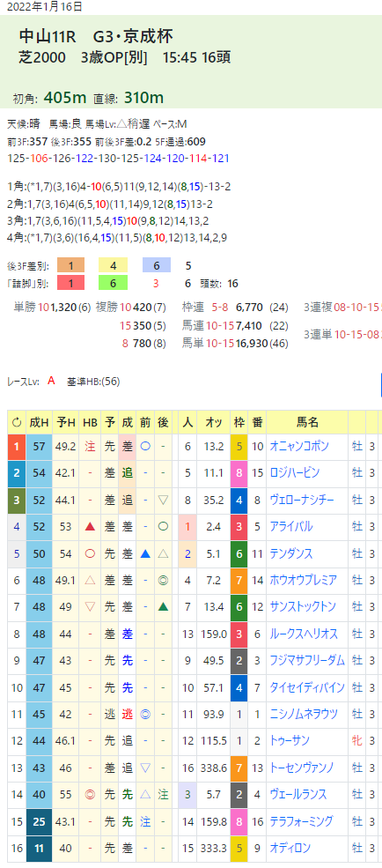Open horse テラフォーミング link
The width and height of the screenshot is (382, 868).
[x=301, y=820]
